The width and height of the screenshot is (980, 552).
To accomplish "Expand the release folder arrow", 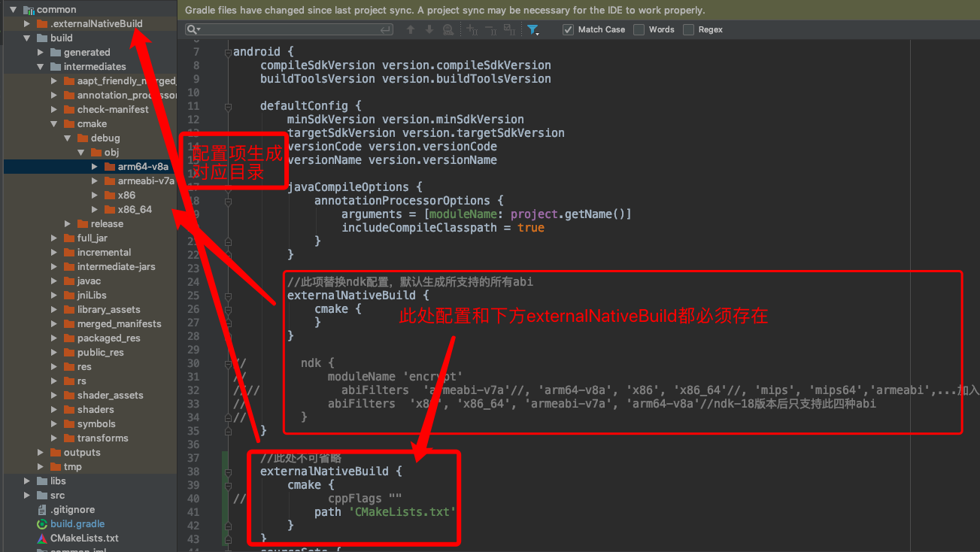I will point(67,223).
